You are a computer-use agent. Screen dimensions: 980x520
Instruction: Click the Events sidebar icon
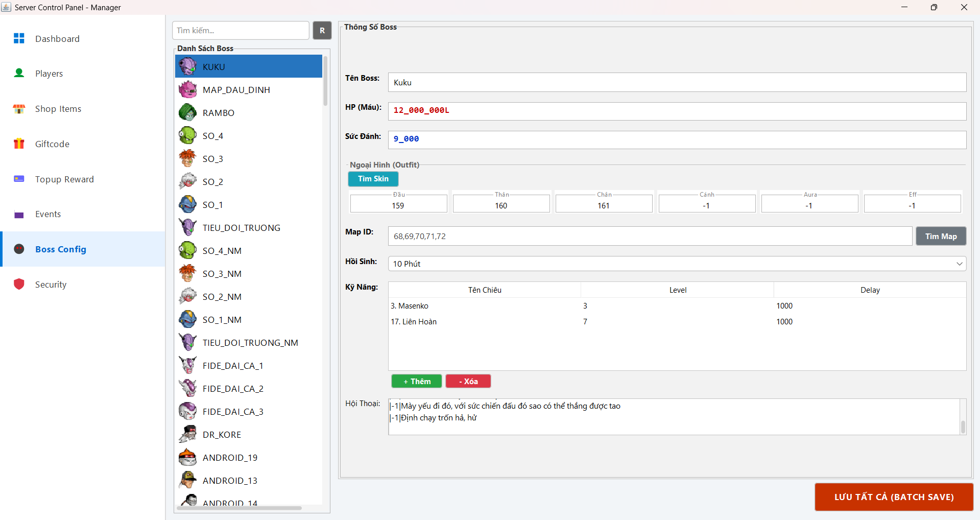click(x=19, y=215)
